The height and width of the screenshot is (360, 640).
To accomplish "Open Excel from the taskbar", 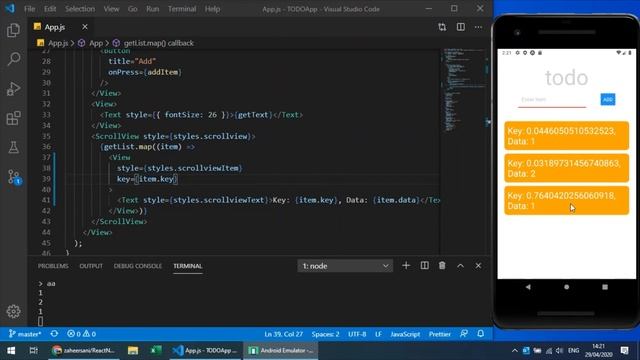I will [155, 351].
